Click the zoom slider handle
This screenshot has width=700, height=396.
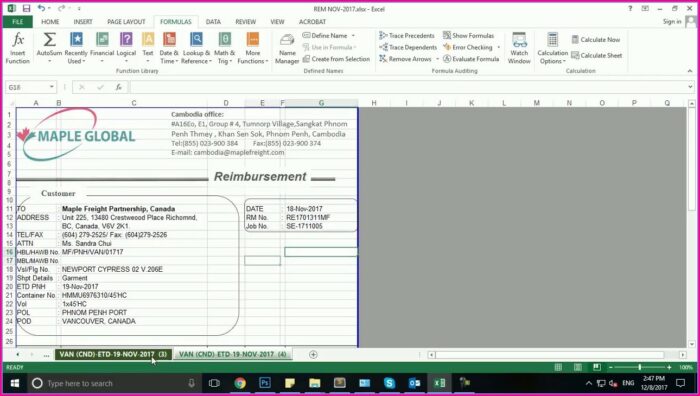[x=640, y=367]
